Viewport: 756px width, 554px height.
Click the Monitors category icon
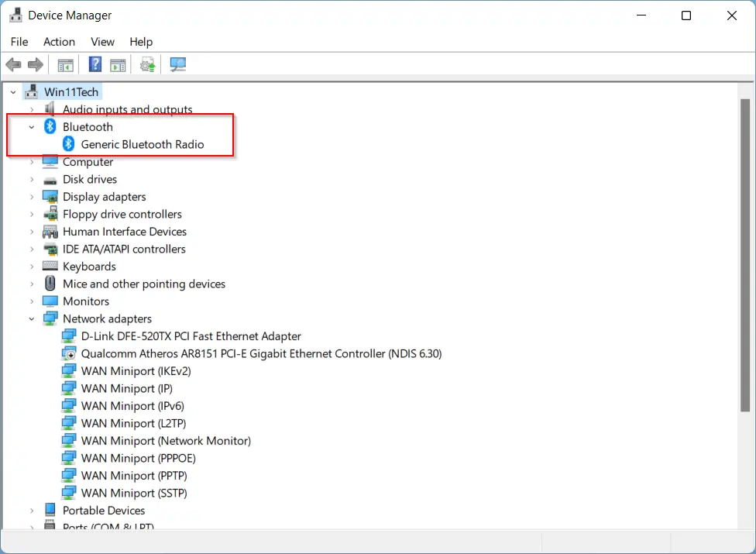[50, 301]
